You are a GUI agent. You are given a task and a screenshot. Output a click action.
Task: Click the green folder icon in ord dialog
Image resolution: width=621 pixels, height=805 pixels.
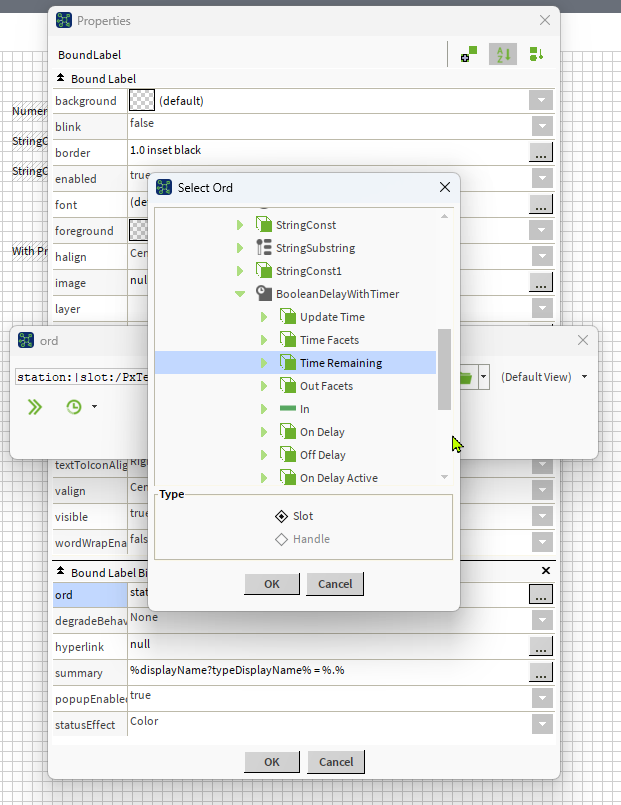[465, 377]
